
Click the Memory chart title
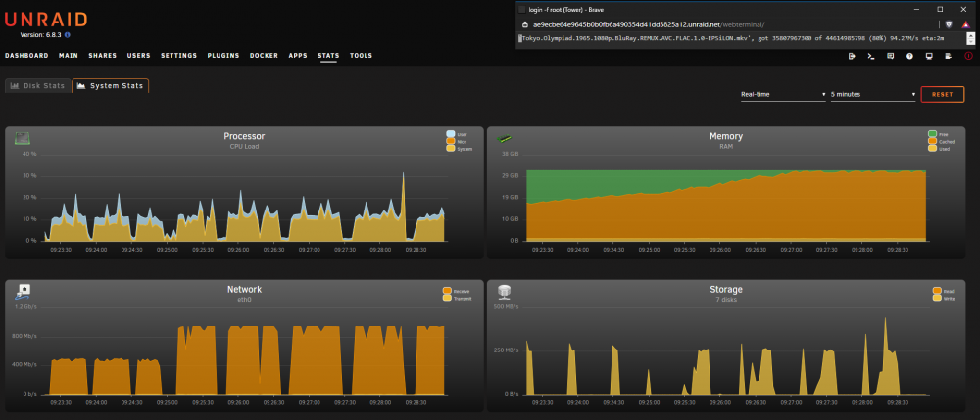(725, 136)
